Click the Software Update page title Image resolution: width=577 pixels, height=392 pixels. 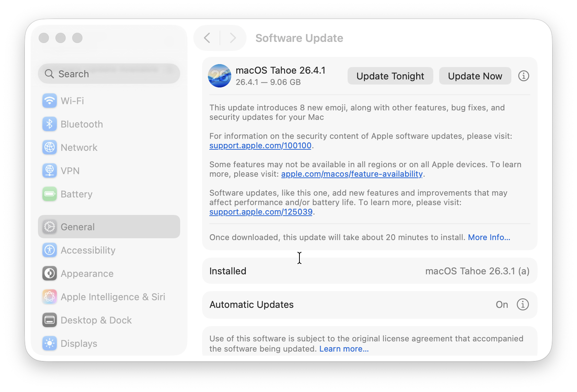pos(299,38)
